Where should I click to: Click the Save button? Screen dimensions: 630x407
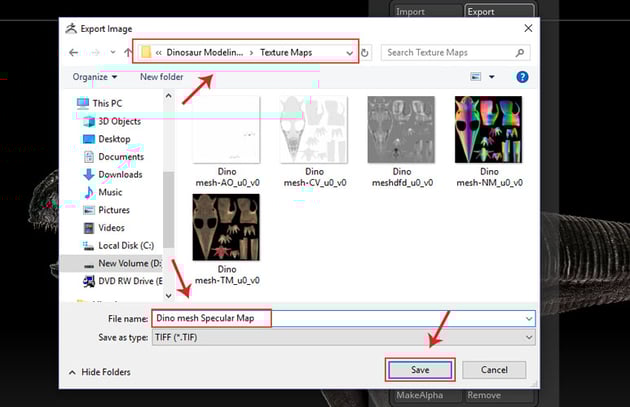click(x=420, y=370)
